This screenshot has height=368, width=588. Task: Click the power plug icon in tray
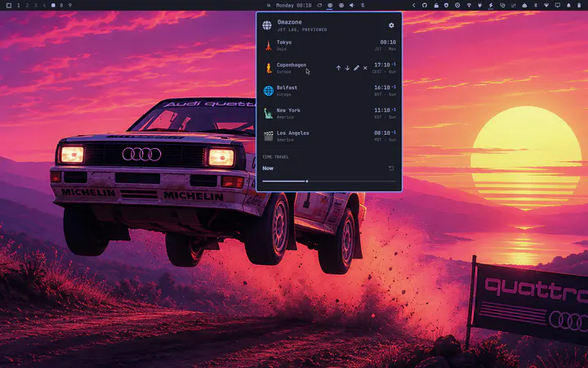click(479, 5)
